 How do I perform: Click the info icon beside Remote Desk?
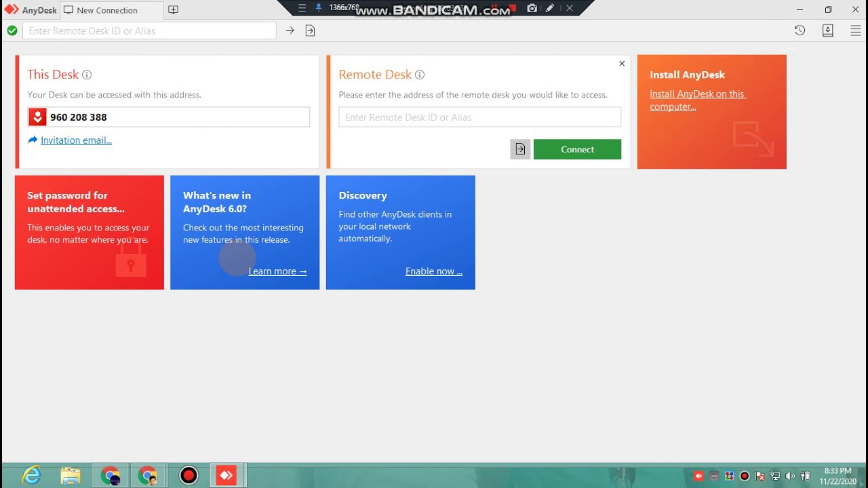(420, 75)
